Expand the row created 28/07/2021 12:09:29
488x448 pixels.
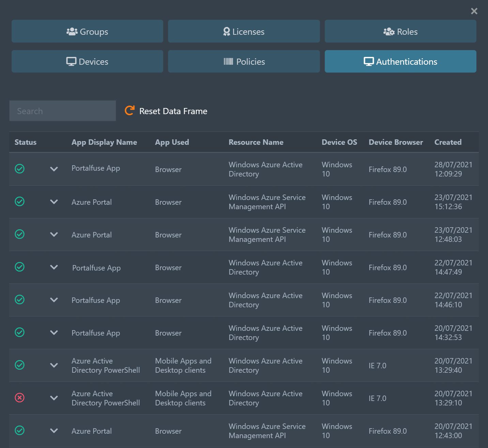54,169
